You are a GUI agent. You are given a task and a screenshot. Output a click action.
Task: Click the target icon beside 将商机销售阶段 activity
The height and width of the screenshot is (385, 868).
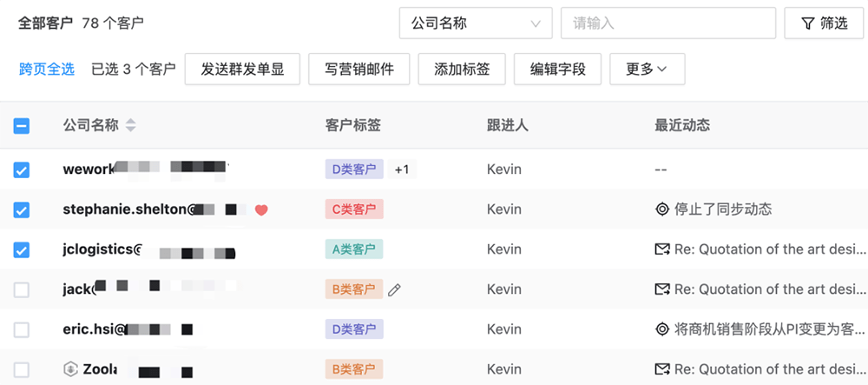662,329
